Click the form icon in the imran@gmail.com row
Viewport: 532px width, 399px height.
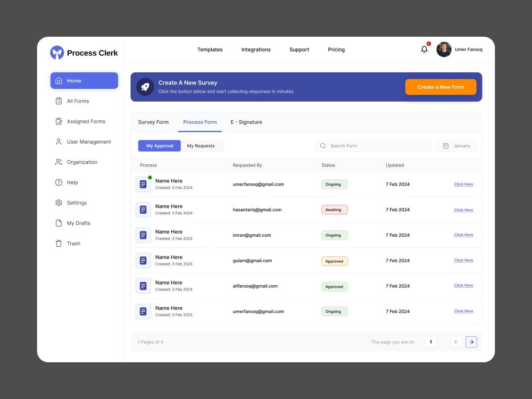click(x=143, y=235)
